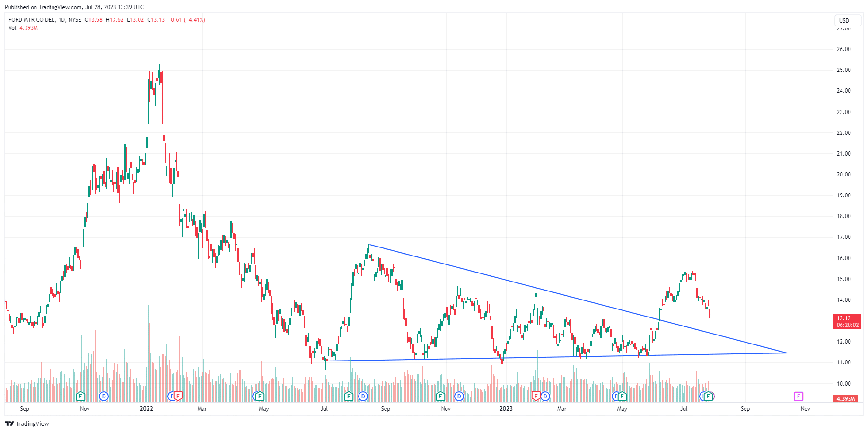Open the TradingView link at bottom left
The height and width of the screenshot is (432, 868).
point(27,423)
